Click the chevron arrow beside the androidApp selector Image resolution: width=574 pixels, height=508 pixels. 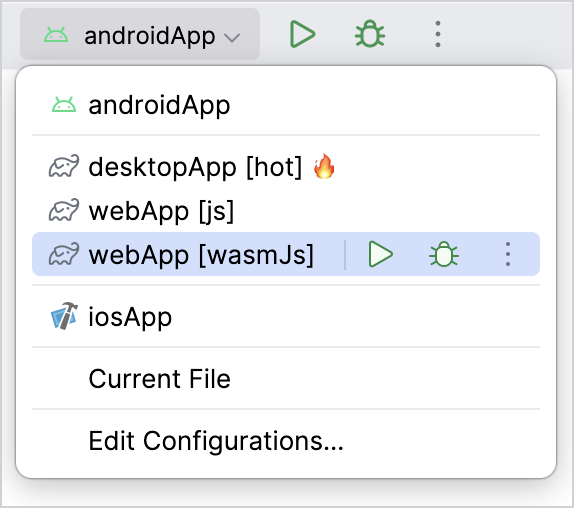pyautogui.click(x=232, y=37)
